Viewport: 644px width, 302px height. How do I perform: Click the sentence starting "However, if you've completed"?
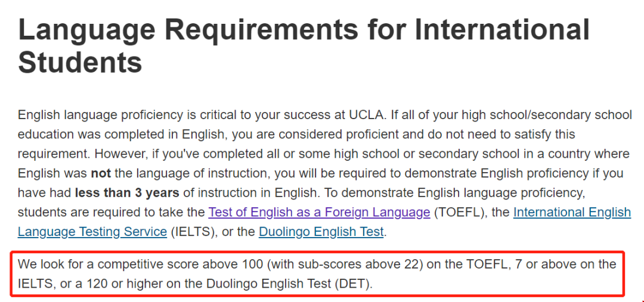pos(323,173)
